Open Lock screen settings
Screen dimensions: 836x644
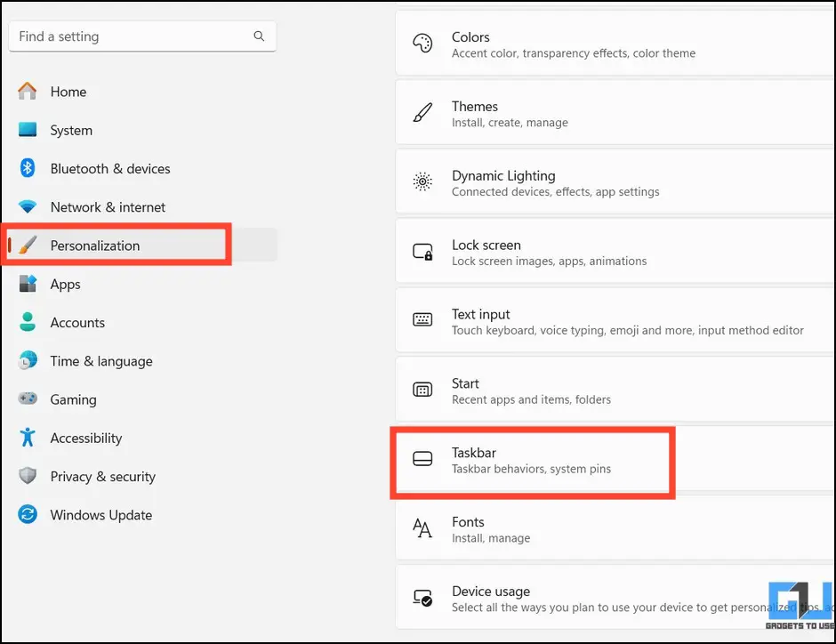coord(615,251)
